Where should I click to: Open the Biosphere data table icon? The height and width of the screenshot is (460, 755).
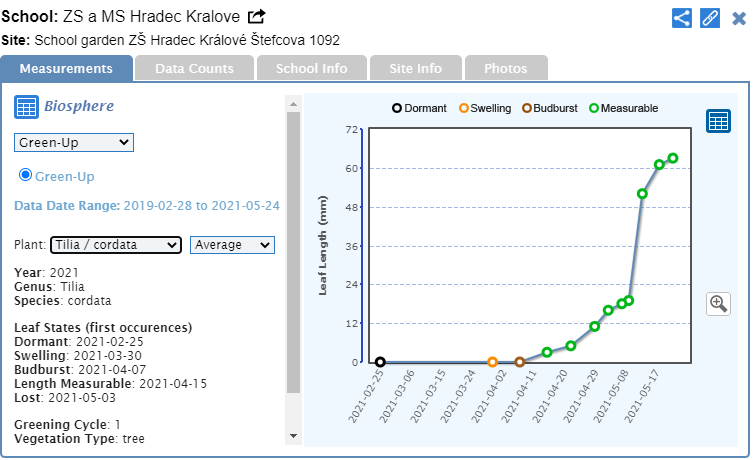click(x=26, y=107)
